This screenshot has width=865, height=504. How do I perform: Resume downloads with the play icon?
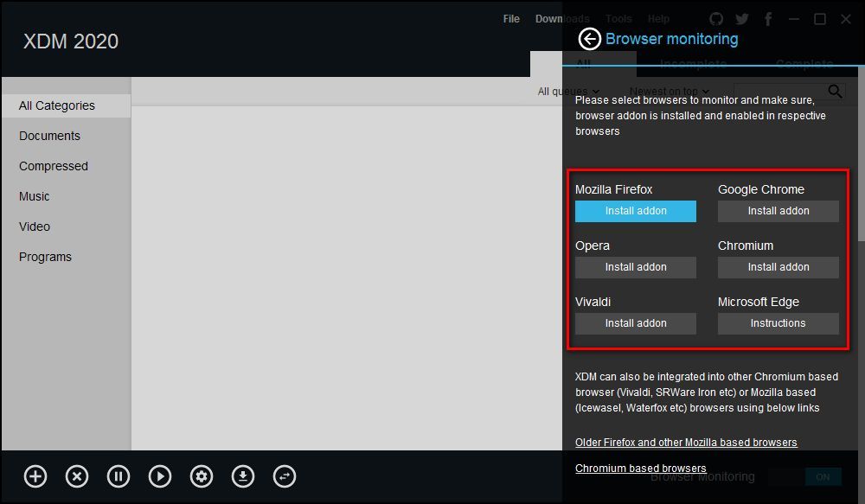(160, 476)
